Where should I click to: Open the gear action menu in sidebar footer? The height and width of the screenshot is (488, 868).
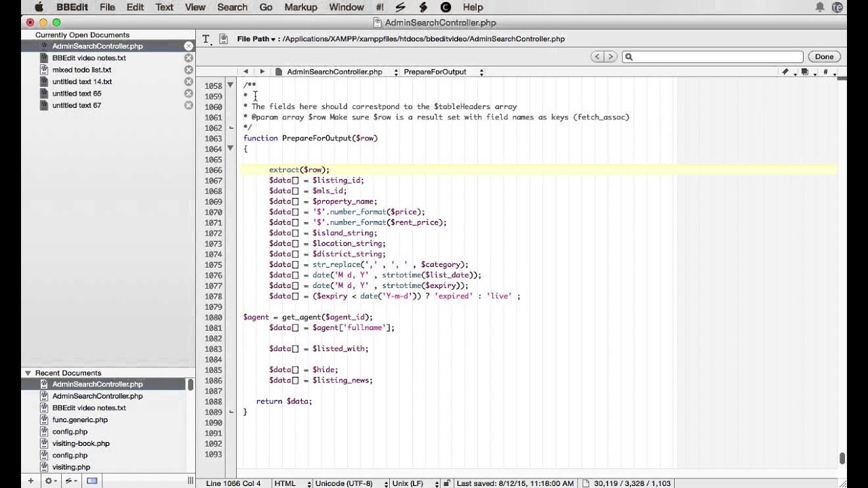tap(50, 481)
